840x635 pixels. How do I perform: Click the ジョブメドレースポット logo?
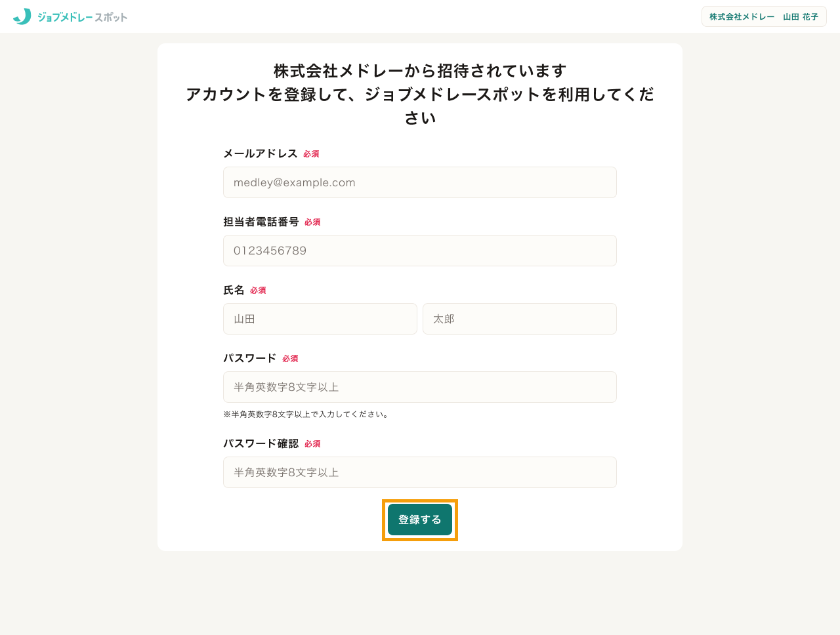coord(70,16)
